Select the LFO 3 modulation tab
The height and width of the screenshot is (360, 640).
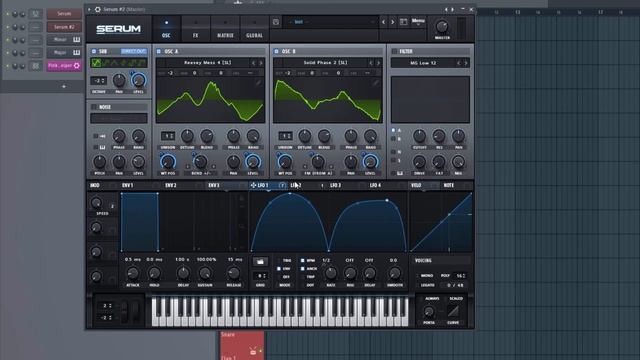pyautogui.click(x=336, y=185)
